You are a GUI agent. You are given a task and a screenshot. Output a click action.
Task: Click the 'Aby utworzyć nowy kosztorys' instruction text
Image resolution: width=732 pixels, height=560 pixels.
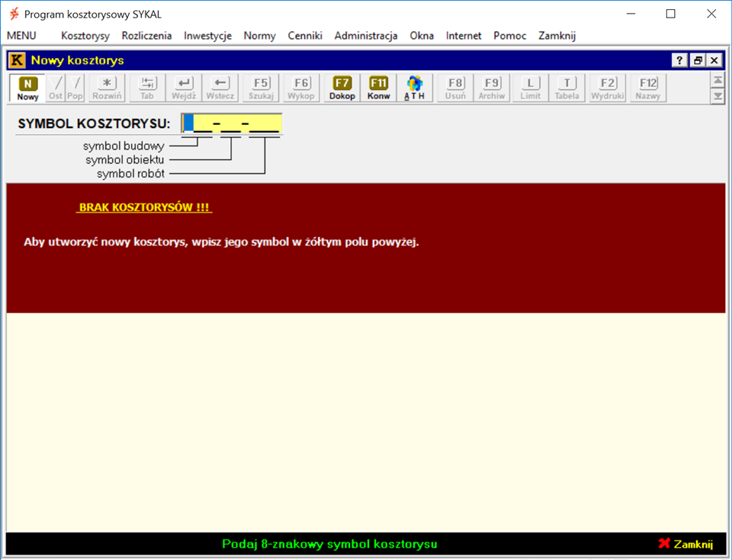tap(221, 242)
